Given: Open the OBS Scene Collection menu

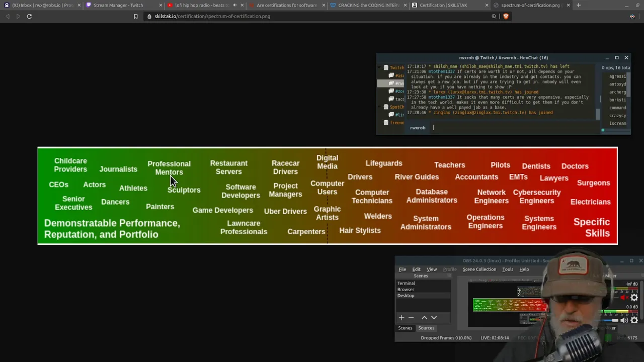Looking at the screenshot, I should pyautogui.click(x=479, y=269).
